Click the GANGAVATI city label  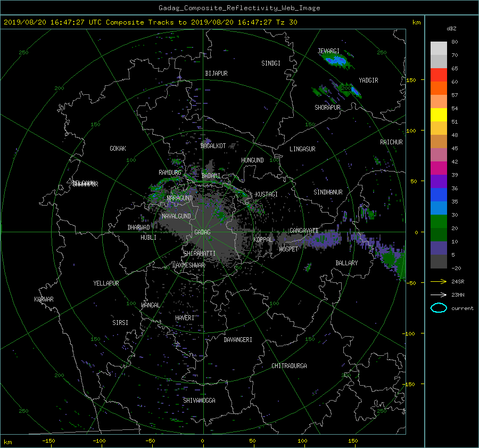click(x=304, y=231)
